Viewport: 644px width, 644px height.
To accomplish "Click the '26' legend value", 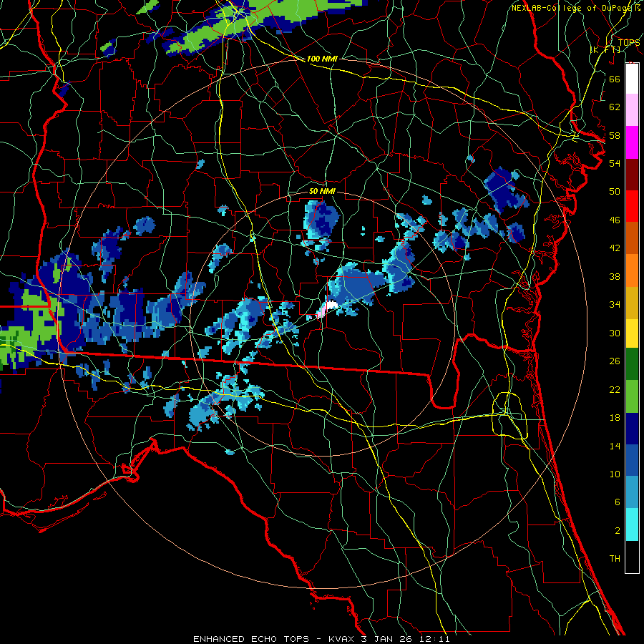I will 615,361.
